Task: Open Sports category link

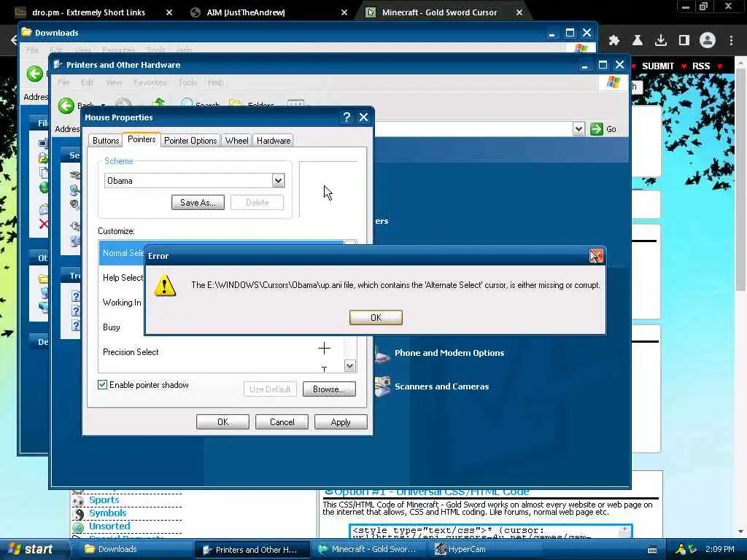Action: coord(104,499)
